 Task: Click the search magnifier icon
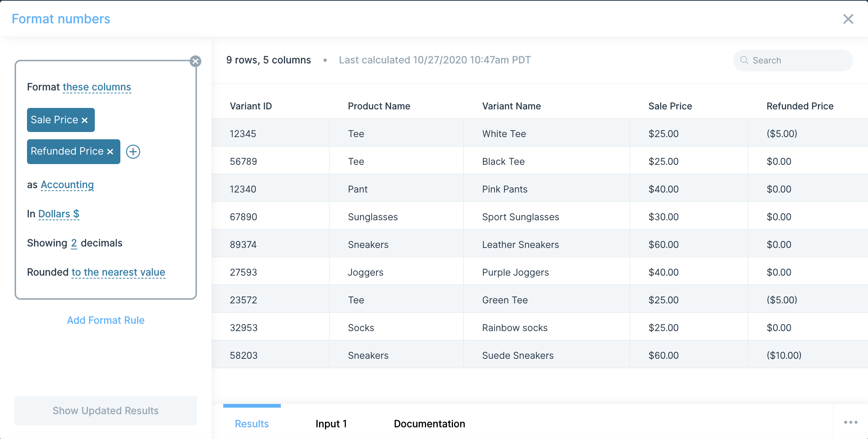coord(744,60)
